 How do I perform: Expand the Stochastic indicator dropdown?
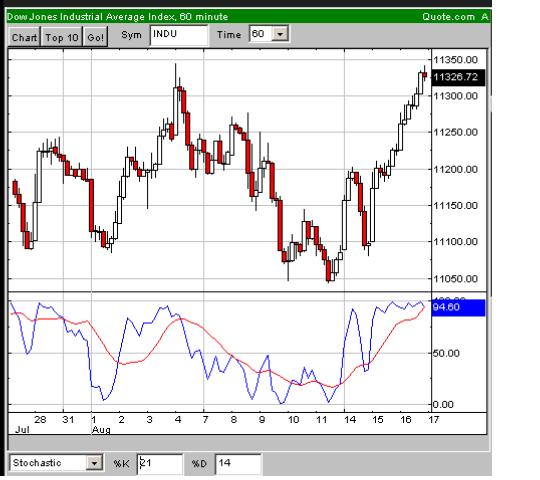coord(94,463)
